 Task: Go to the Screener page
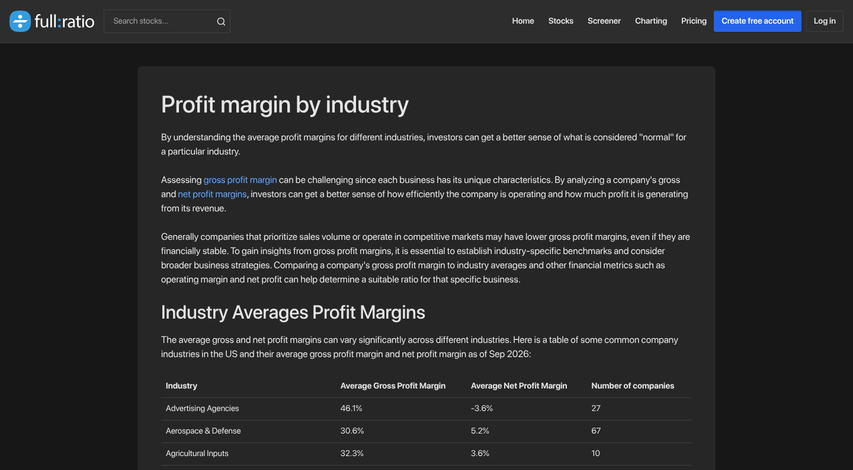click(x=604, y=21)
